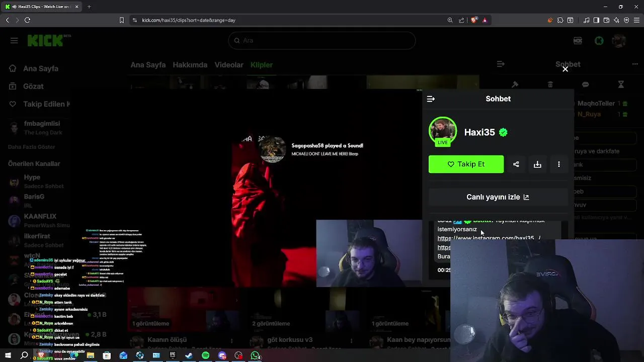644x362 pixels.
Task: Open Windows taskbar search
Action: tap(24, 355)
